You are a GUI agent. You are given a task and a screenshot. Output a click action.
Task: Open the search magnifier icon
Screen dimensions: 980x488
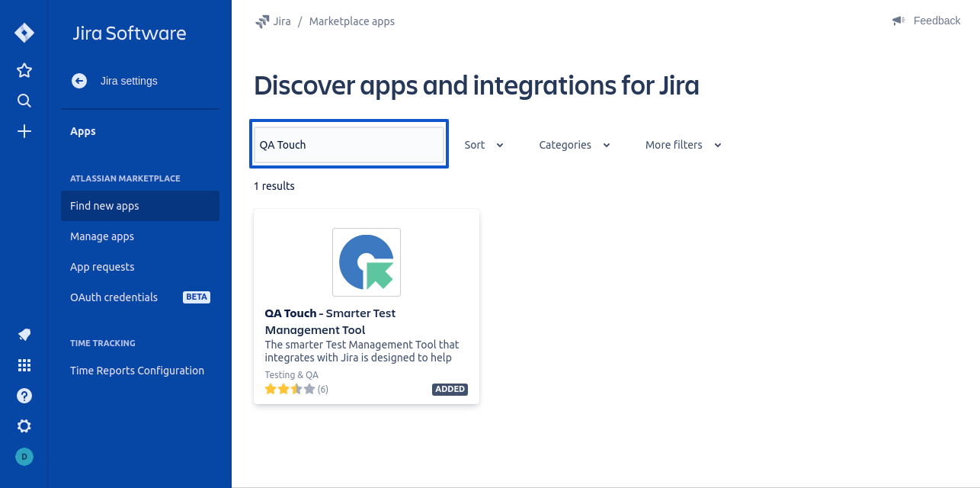(x=24, y=101)
